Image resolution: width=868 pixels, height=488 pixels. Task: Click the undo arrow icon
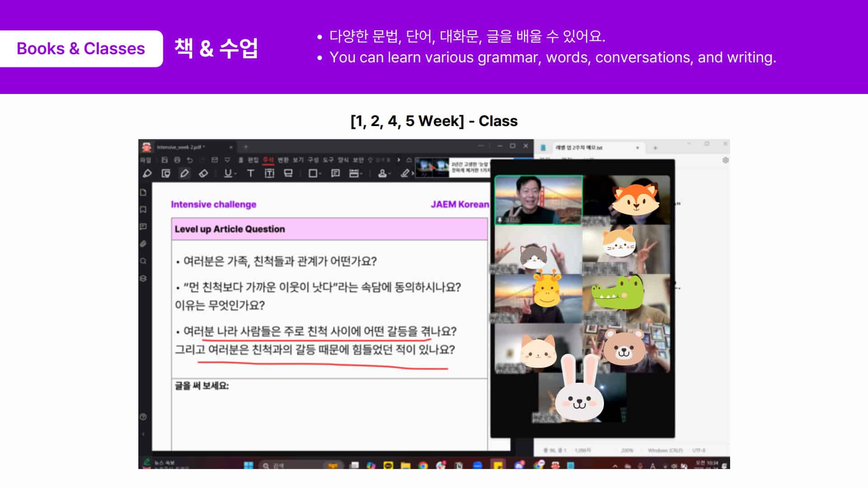tap(190, 160)
